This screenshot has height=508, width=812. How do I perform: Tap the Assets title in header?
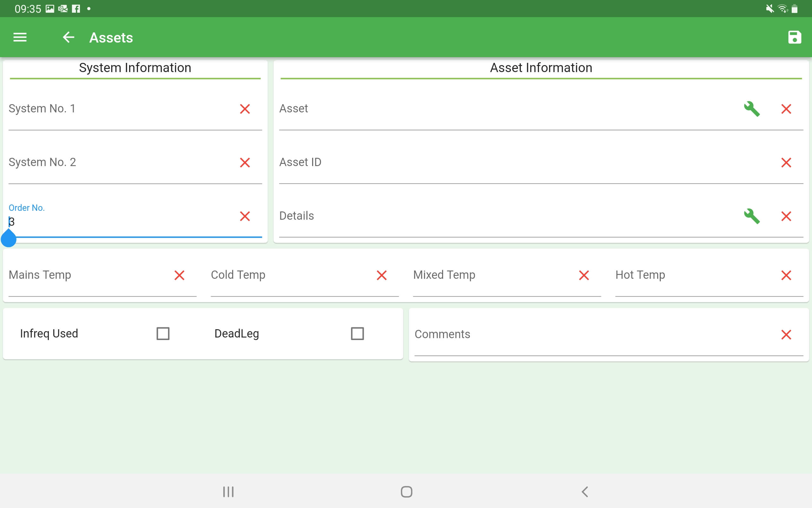(111, 38)
